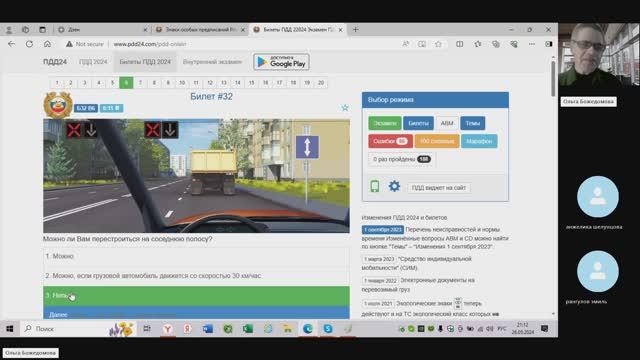Start the Марафон mode

[479, 141]
